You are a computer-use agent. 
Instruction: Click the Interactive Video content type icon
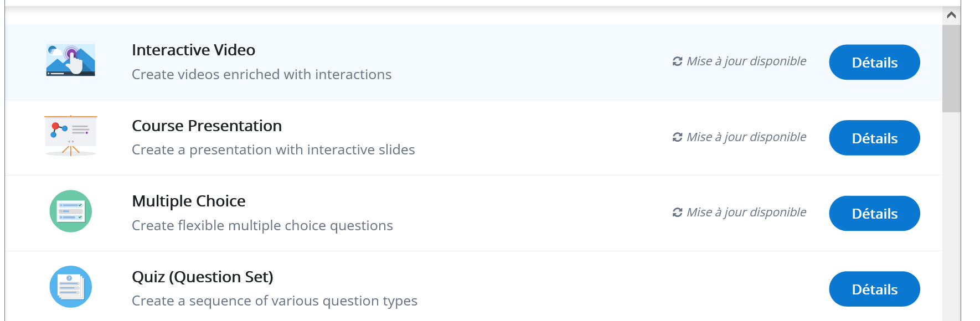[70, 60]
